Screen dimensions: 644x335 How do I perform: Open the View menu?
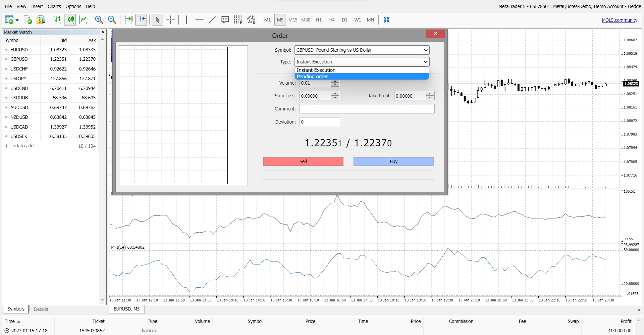pos(21,6)
